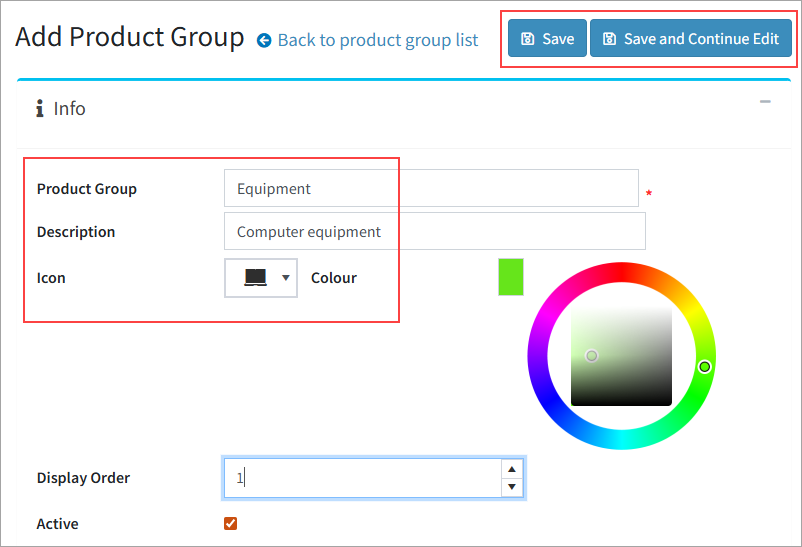
Task: Click Save and Continue Edit button
Action: [690, 39]
